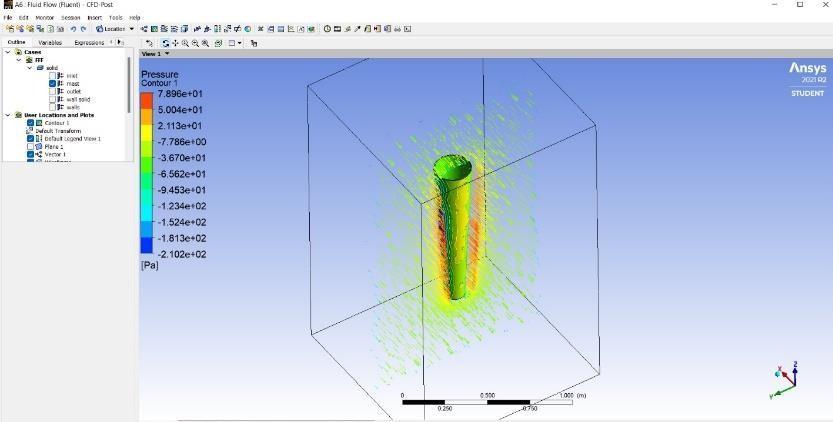Show Plane 1 via its checkbox
This screenshot has height=422, width=833.
click(x=30, y=147)
